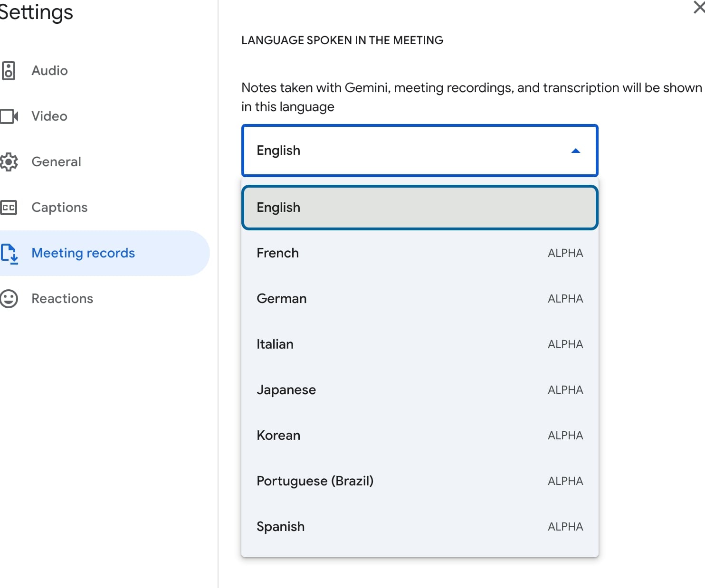Click the Reactions smiley icon
705x588 pixels.
(x=9, y=299)
